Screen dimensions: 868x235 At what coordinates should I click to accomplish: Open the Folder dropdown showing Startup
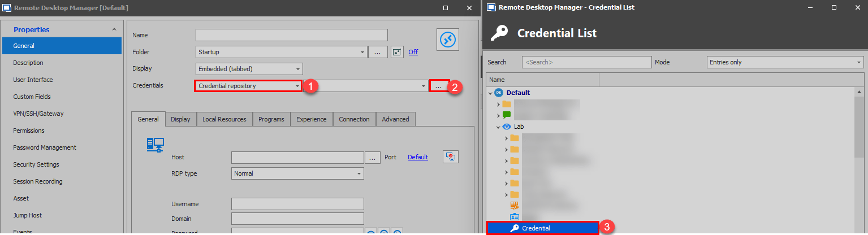(x=362, y=52)
